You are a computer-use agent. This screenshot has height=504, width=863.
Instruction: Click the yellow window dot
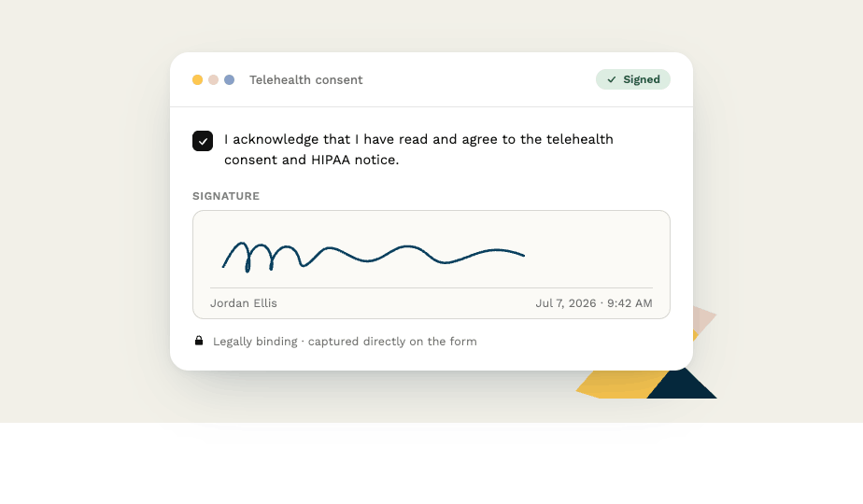pos(197,79)
